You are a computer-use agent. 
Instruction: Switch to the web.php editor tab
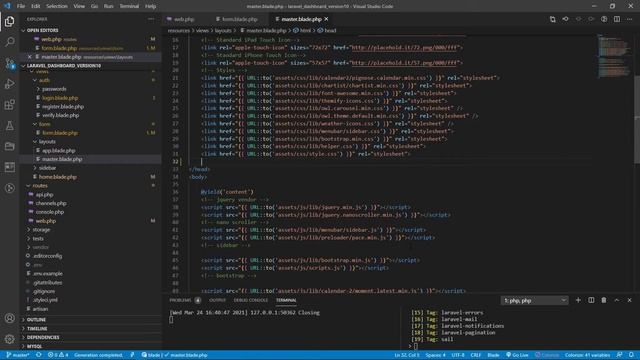point(184,19)
